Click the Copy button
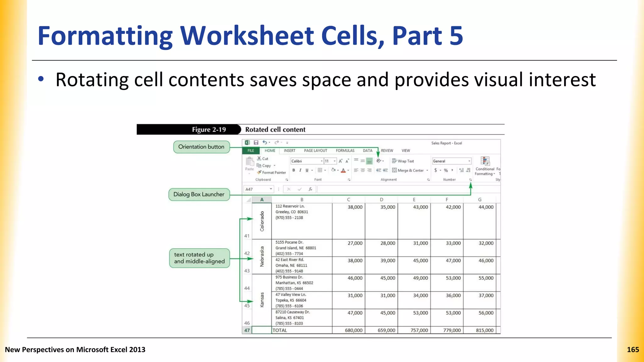644x362 pixels. (x=264, y=166)
